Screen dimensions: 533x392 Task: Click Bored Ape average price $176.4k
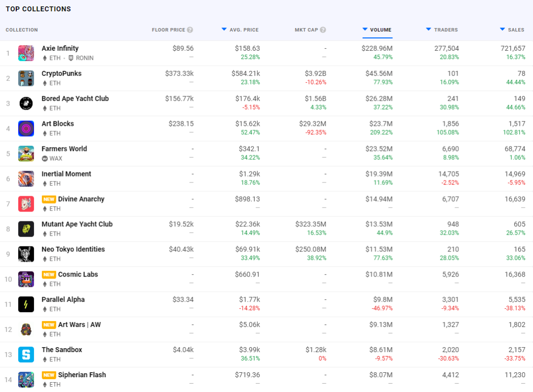(247, 99)
